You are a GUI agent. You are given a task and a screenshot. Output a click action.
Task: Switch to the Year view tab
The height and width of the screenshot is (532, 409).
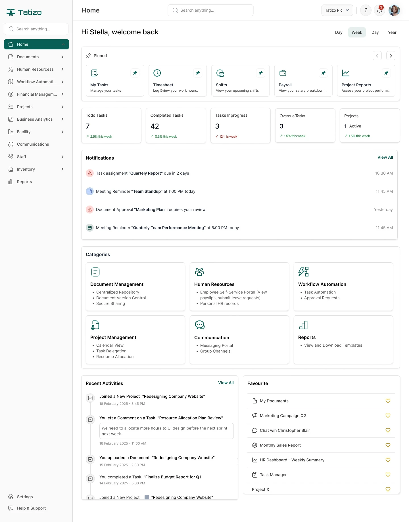click(x=392, y=32)
